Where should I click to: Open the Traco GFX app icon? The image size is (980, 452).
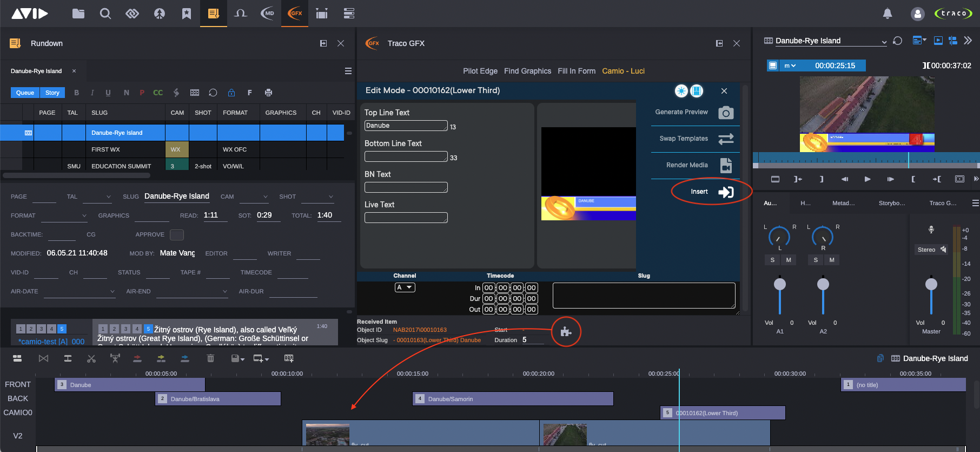coord(295,14)
